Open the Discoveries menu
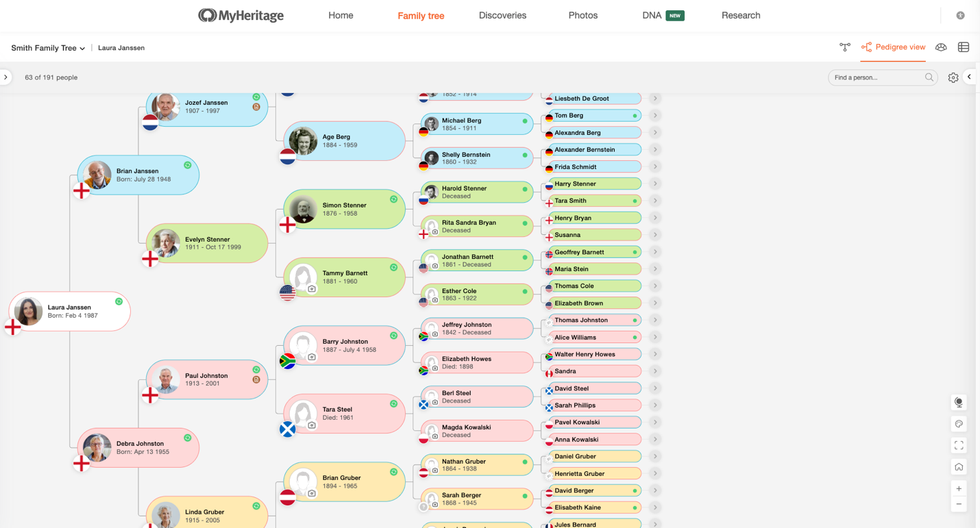980x528 pixels. point(502,15)
